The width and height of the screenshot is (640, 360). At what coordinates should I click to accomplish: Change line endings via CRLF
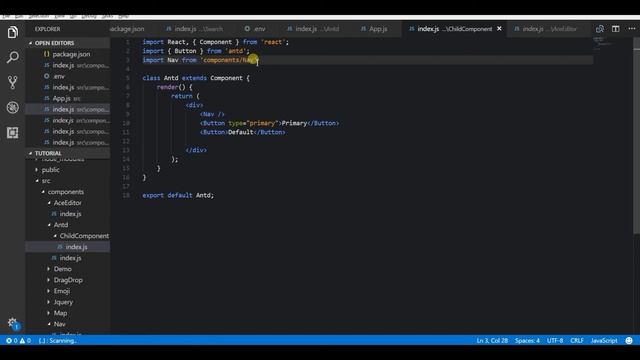point(577,340)
